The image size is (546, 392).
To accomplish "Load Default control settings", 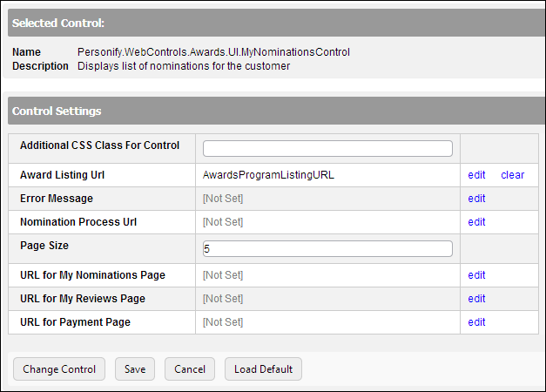I will coord(263,369).
